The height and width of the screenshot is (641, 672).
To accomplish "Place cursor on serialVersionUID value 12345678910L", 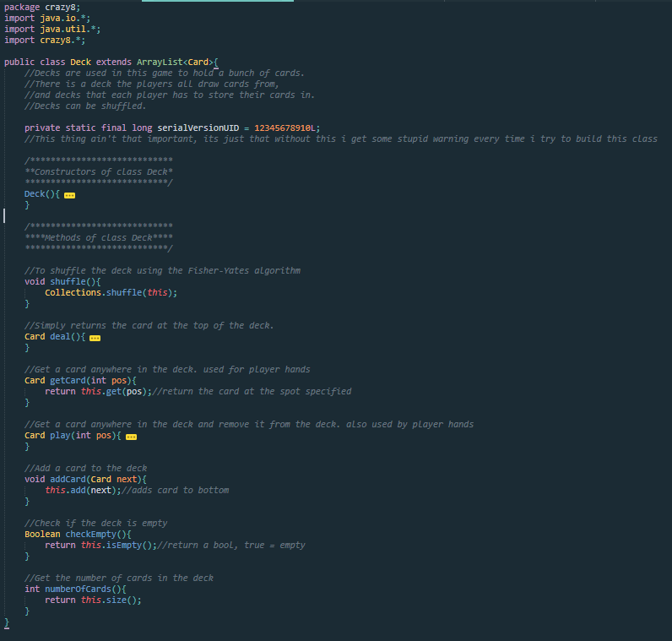I will [287, 128].
